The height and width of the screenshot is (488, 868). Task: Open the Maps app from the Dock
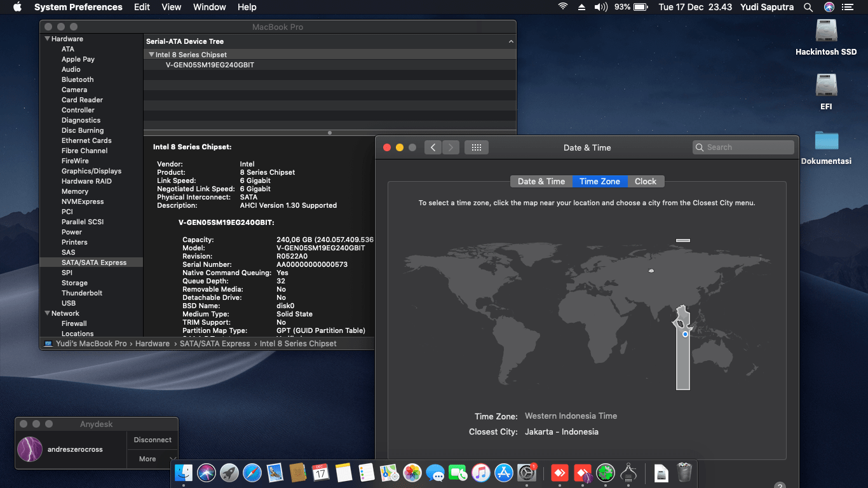pos(390,473)
